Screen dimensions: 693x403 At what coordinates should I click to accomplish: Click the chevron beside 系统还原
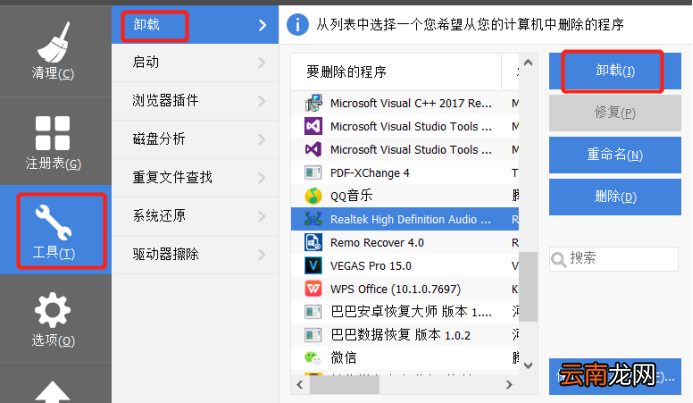click(x=262, y=217)
